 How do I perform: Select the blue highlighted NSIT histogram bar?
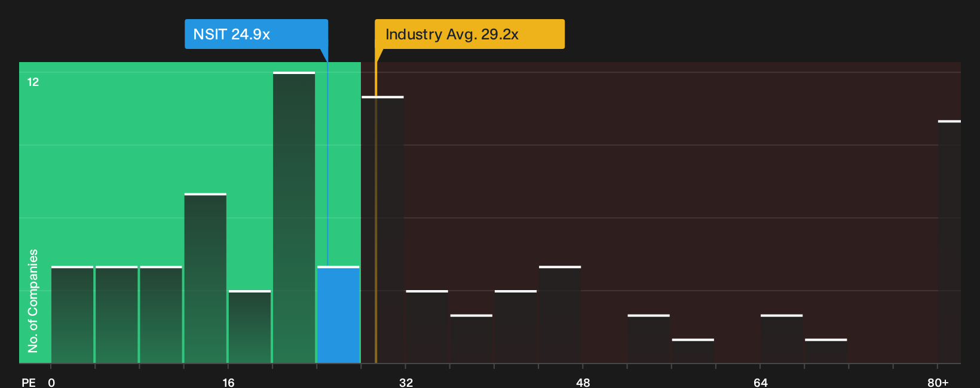(x=338, y=315)
